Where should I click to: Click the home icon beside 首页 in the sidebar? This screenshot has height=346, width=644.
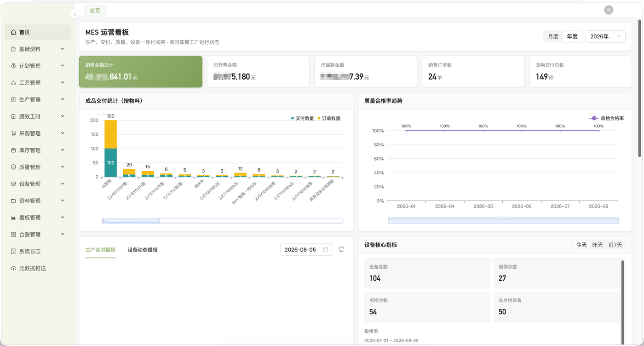[13, 32]
